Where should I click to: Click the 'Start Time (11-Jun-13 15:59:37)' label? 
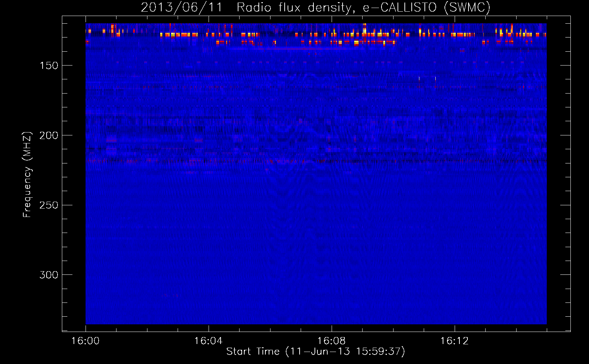point(316,352)
